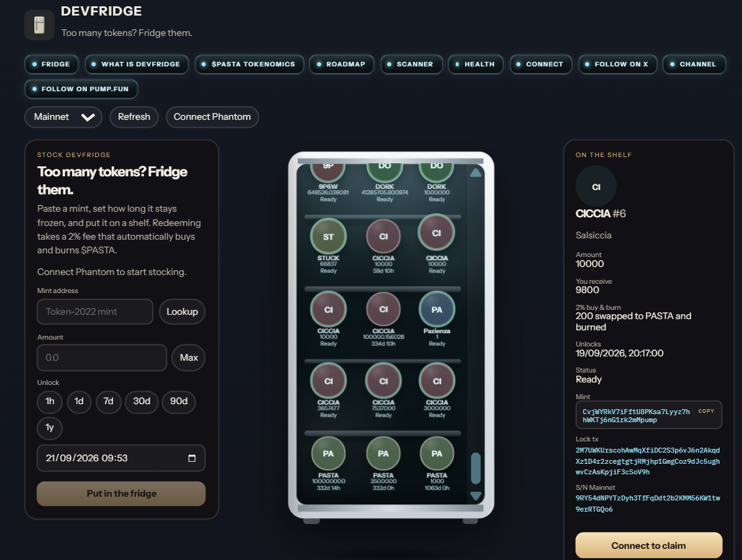Screen dimensions: 742x560
Task: Open the Mainnet network dropdown
Action: tap(63, 117)
